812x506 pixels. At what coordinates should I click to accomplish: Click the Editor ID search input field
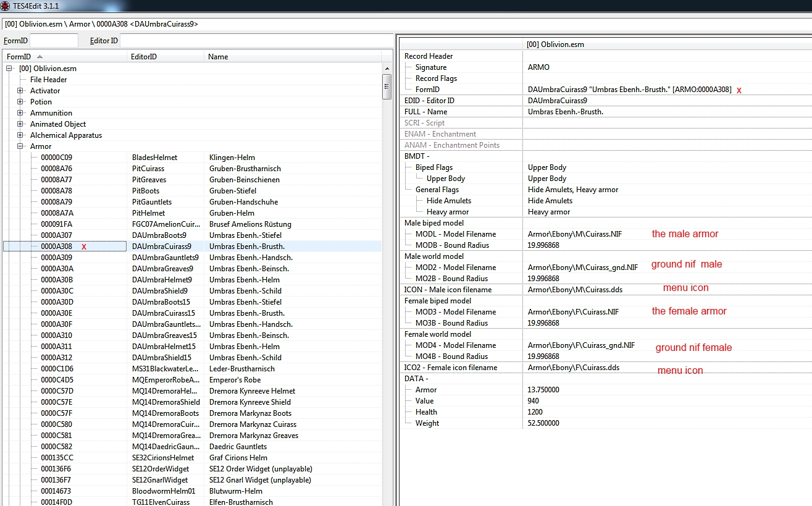click(x=256, y=41)
